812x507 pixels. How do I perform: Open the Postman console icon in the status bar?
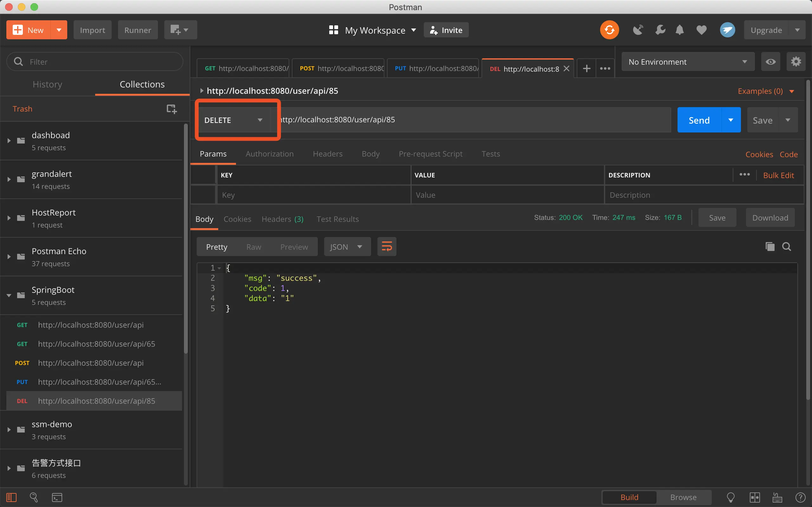57,497
